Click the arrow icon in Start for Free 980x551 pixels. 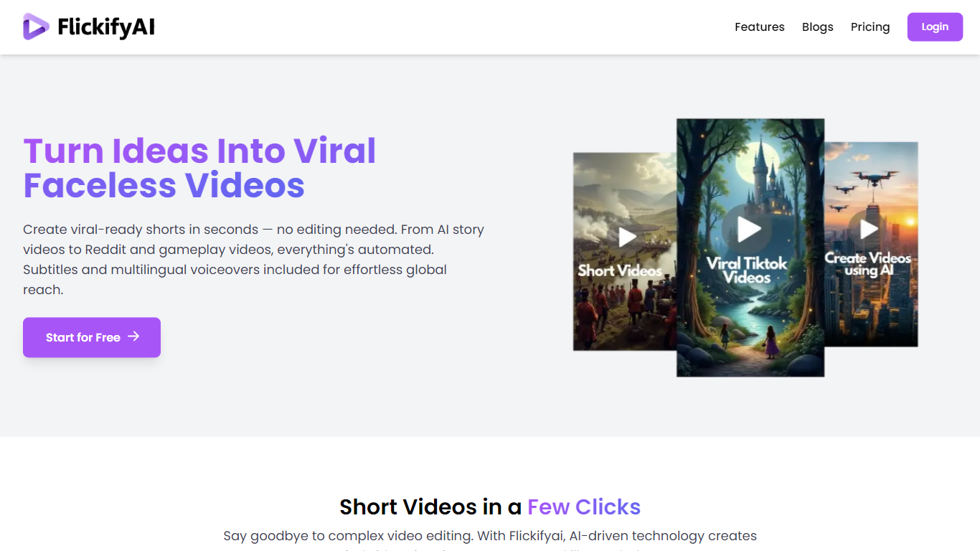[133, 336]
